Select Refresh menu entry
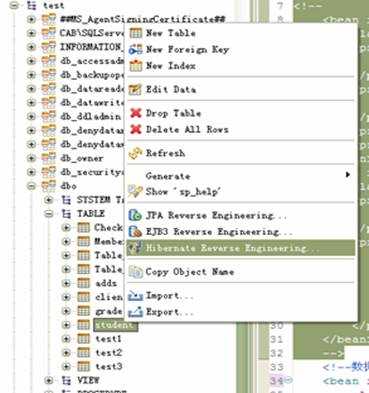This screenshot has width=369, height=393. pos(240,153)
